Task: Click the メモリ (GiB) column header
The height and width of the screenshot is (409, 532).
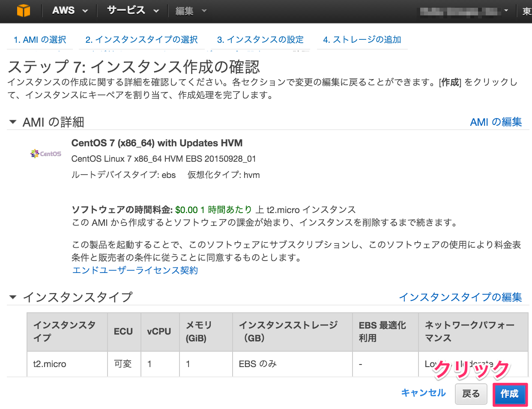Action: click(x=206, y=332)
